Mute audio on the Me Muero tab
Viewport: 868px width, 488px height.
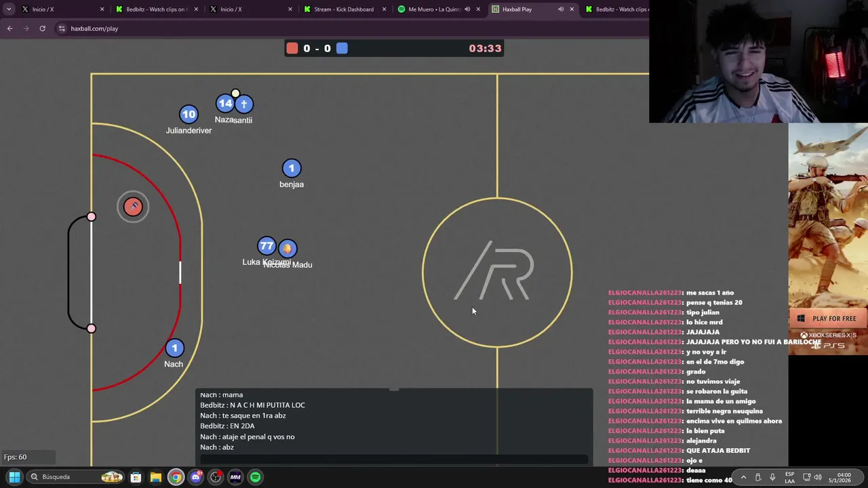pyautogui.click(x=467, y=9)
